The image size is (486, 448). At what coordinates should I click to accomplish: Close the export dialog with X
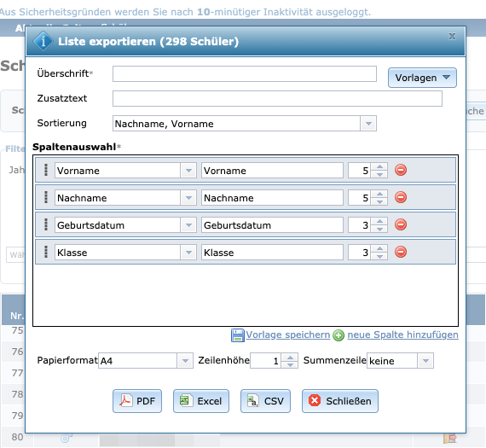pos(452,37)
